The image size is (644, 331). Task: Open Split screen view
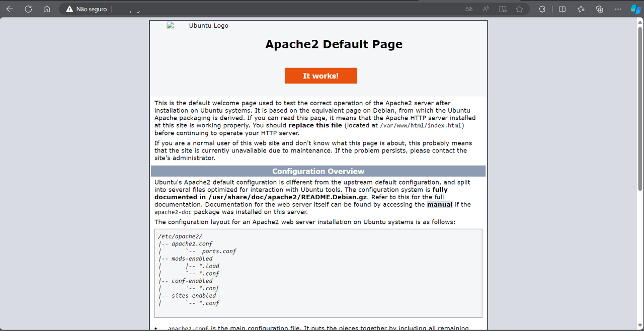click(562, 9)
